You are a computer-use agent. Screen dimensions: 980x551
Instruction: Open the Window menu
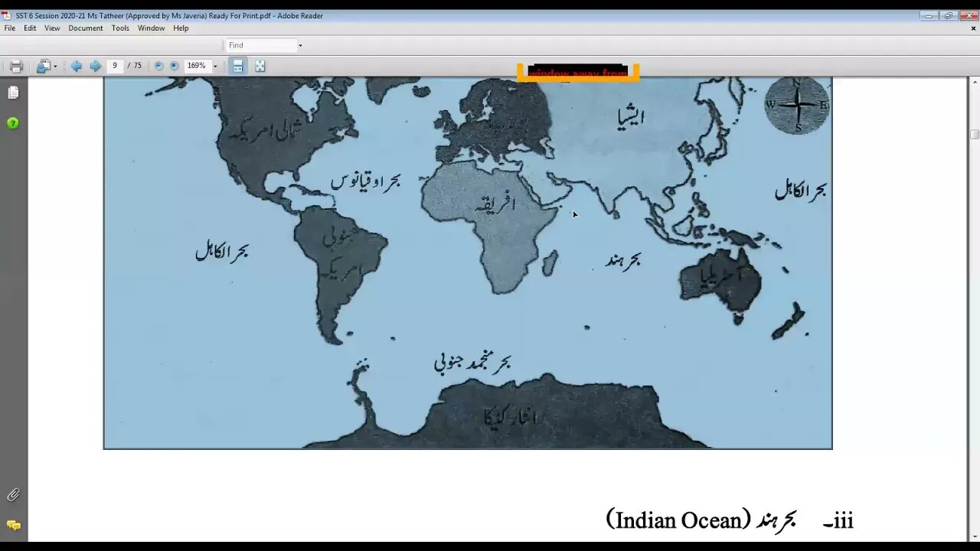click(x=151, y=28)
